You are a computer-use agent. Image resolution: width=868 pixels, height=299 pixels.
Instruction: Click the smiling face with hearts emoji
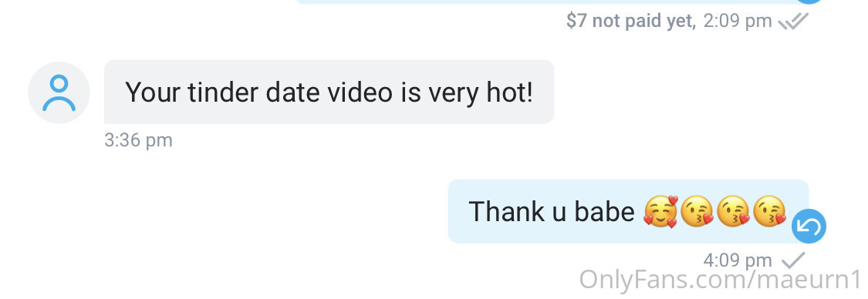coord(660,212)
